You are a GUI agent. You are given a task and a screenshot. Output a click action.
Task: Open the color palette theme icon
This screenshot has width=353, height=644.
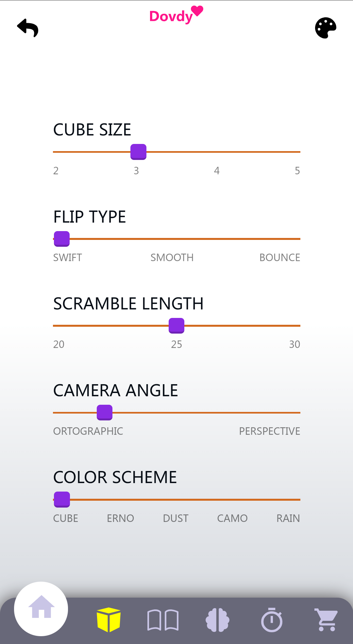(326, 28)
